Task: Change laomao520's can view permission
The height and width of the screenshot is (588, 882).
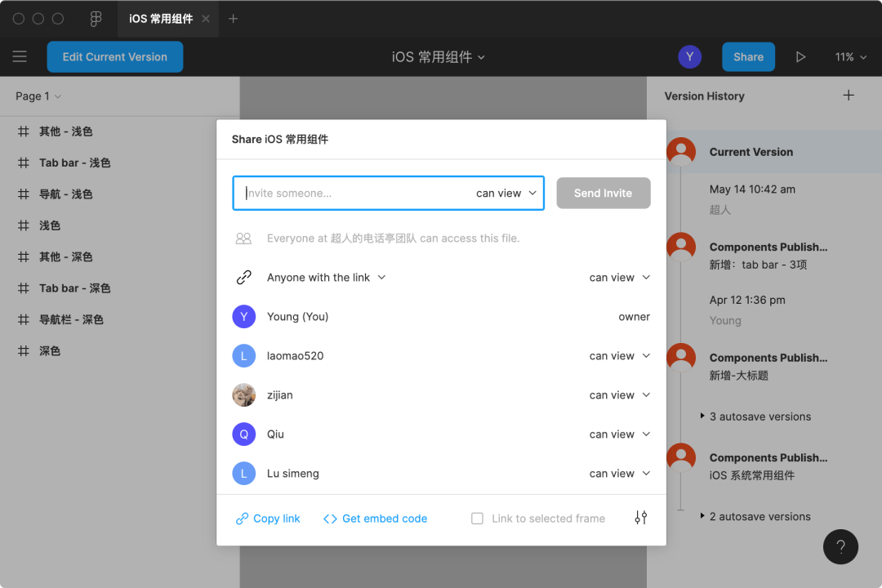Action: point(620,355)
